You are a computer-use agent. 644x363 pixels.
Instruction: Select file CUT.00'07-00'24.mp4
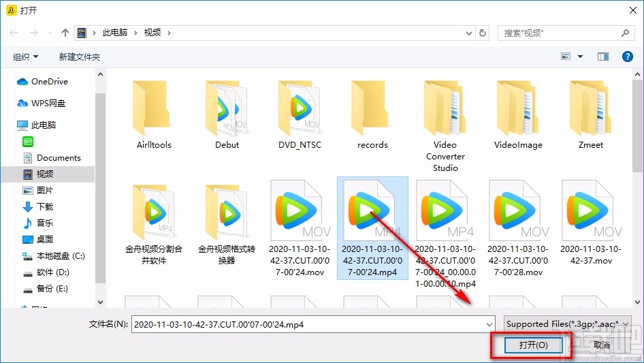pyautogui.click(x=372, y=229)
